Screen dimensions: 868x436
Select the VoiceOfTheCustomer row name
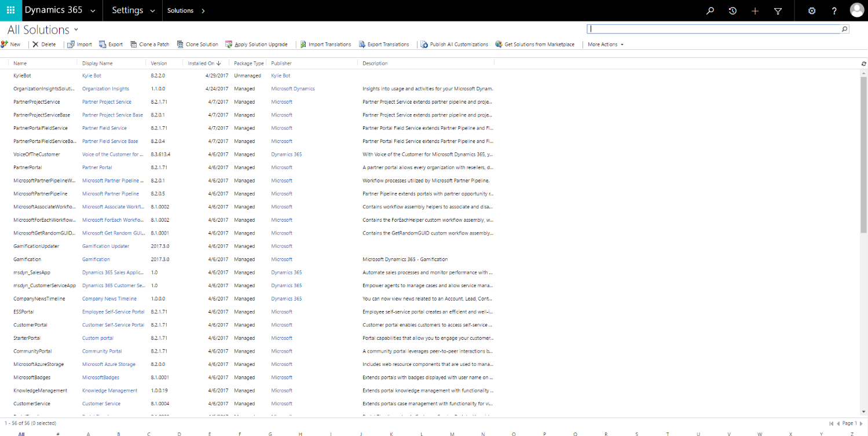coord(36,155)
